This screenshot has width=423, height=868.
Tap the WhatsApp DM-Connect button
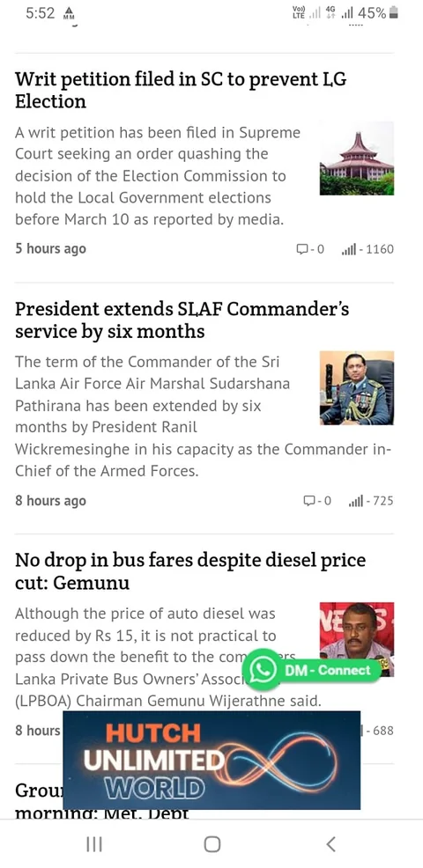[x=312, y=670]
